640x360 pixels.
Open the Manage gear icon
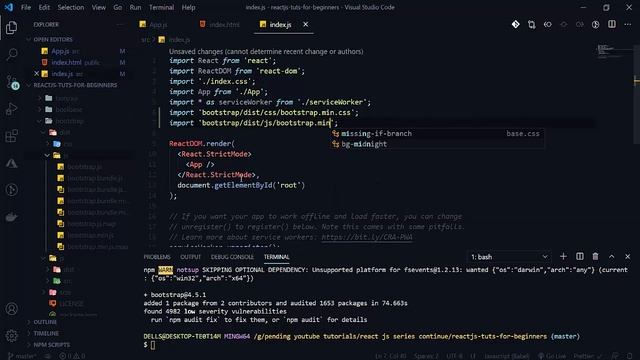11,336
